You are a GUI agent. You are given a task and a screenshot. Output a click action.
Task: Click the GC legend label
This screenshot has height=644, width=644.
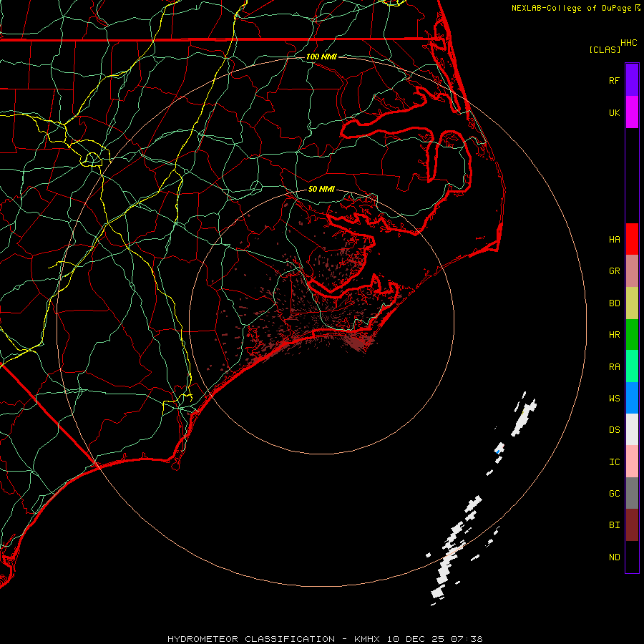(x=614, y=494)
